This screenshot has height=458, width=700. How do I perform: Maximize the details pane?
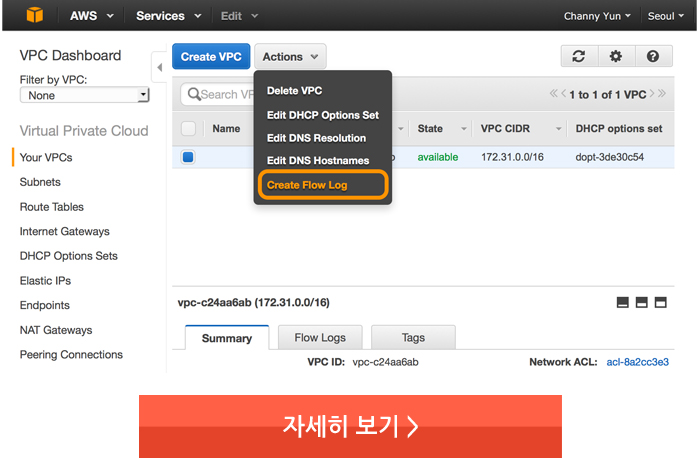coord(661,303)
